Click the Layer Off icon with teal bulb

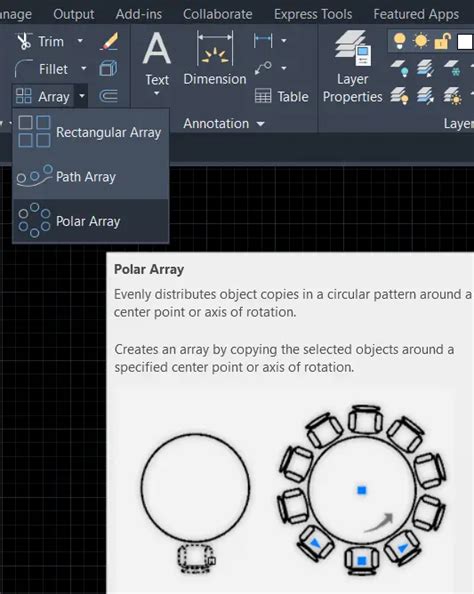coord(400,69)
